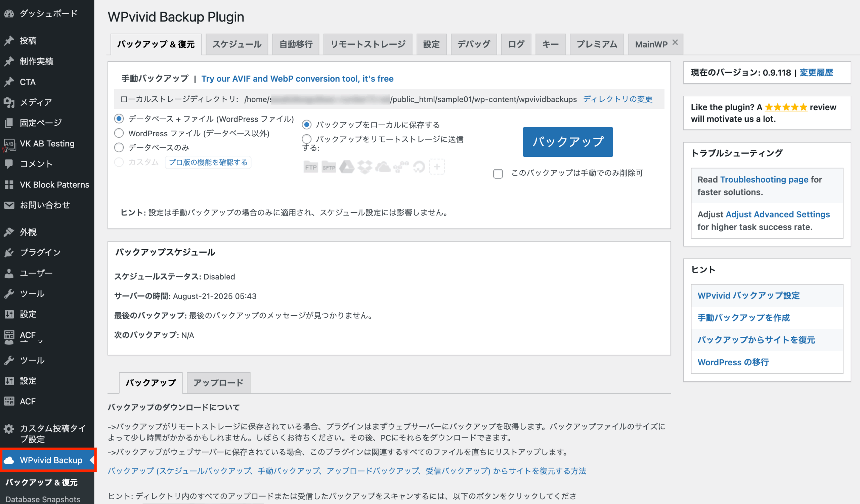
Task: Open the メディア (Media) icon
Action: (9, 102)
